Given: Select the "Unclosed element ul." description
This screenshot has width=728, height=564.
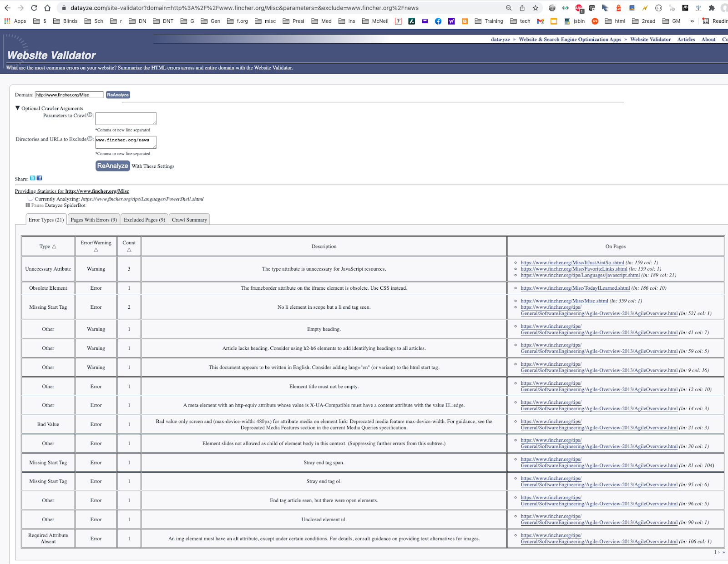Looking at the screenshot, I should [324, 519].
